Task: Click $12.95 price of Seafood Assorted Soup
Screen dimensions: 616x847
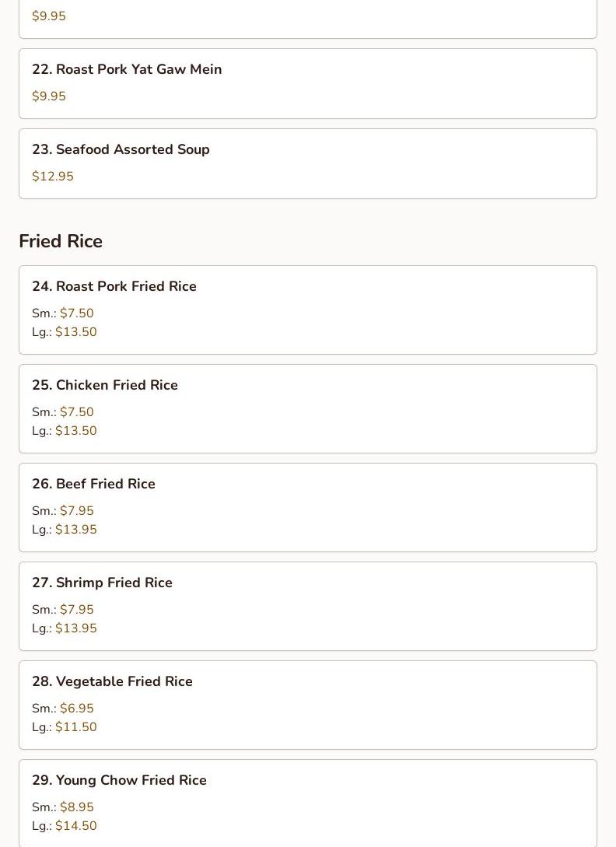Action: (53, 177)
